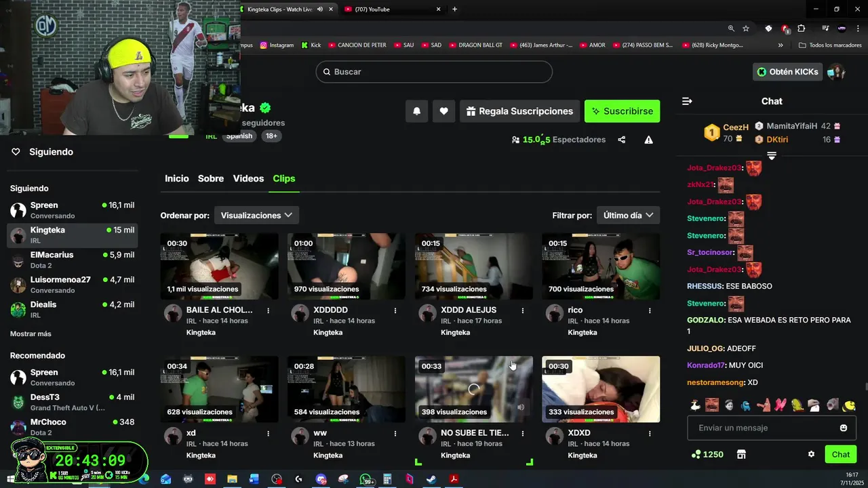This screenshot has width=868, height=488.
Task: Open options menu for XDDD ALEJUS clip
Action: (523, 310)
